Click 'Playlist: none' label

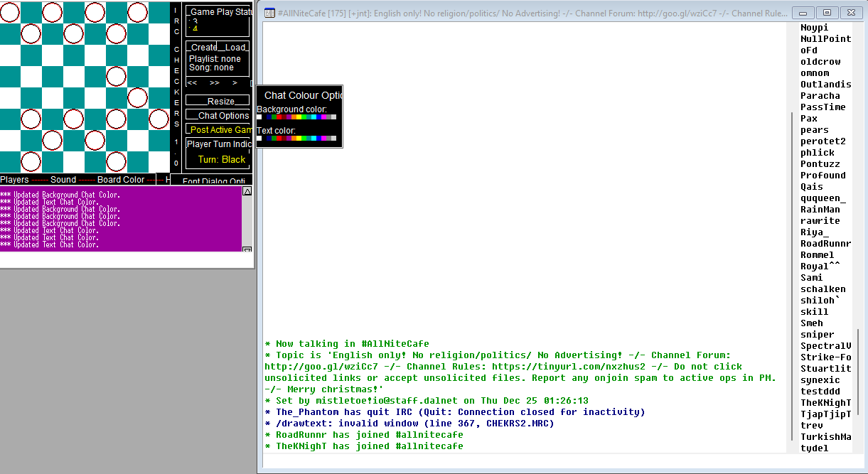pos(215,59)
